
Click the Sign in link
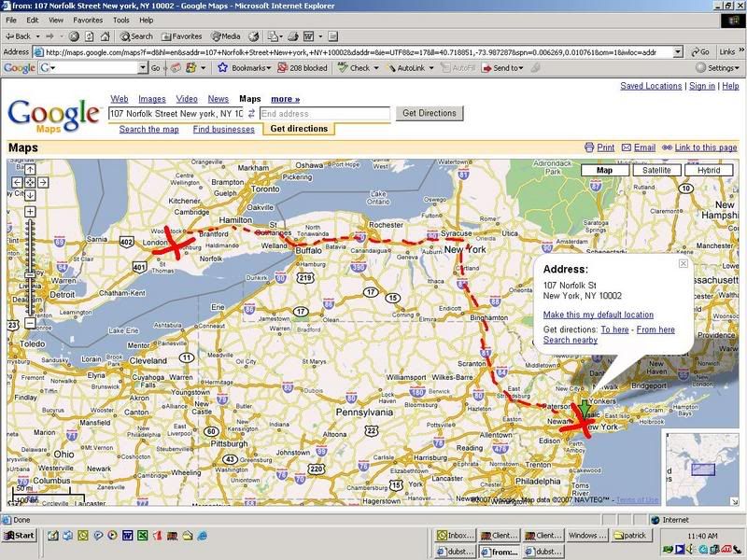coord(702,86)
